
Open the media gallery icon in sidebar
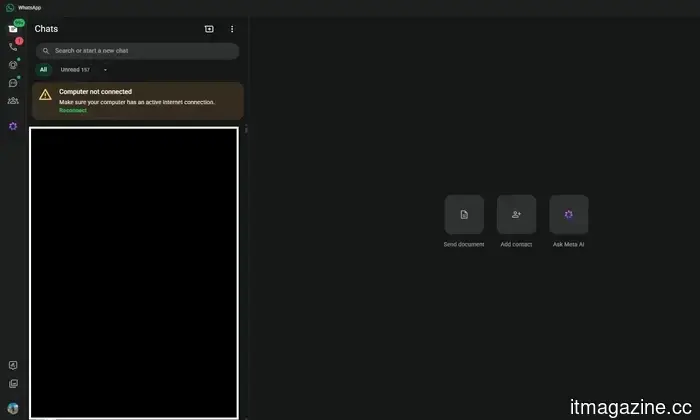[13, 384]
